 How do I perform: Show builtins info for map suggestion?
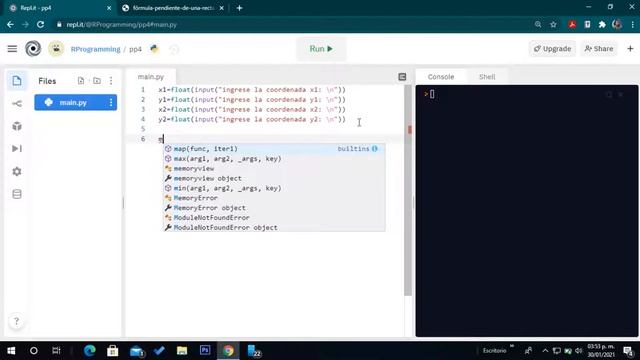point(375,149)
